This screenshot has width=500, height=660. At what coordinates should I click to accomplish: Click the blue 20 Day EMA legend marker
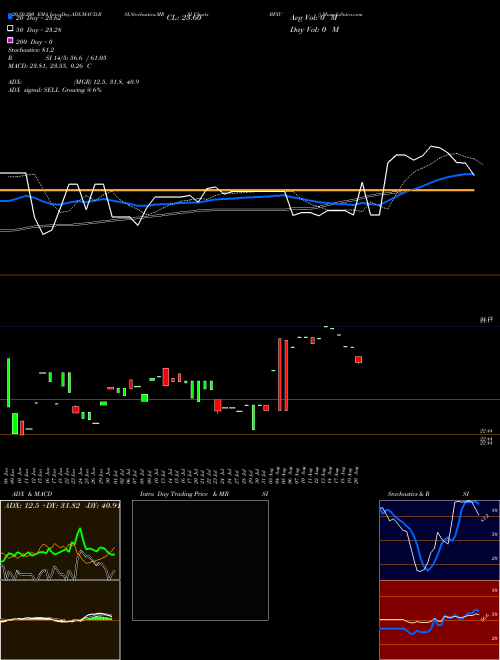(10, 17)
